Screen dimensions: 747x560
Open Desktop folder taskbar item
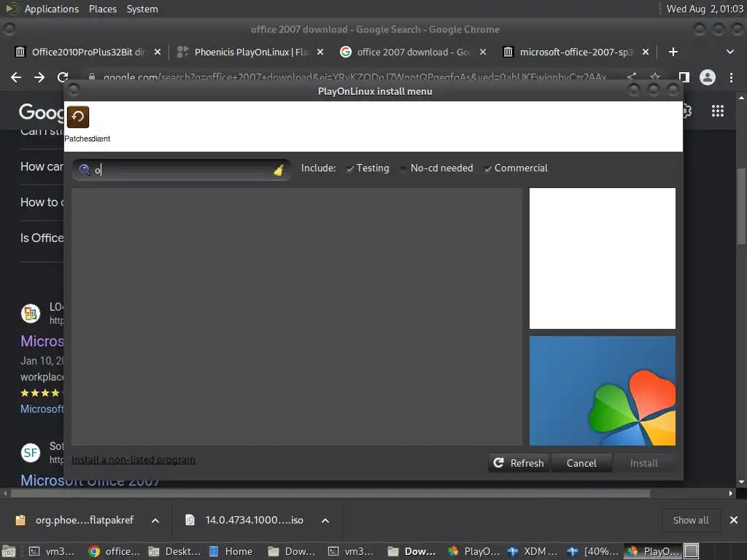(x=174, y=551)
